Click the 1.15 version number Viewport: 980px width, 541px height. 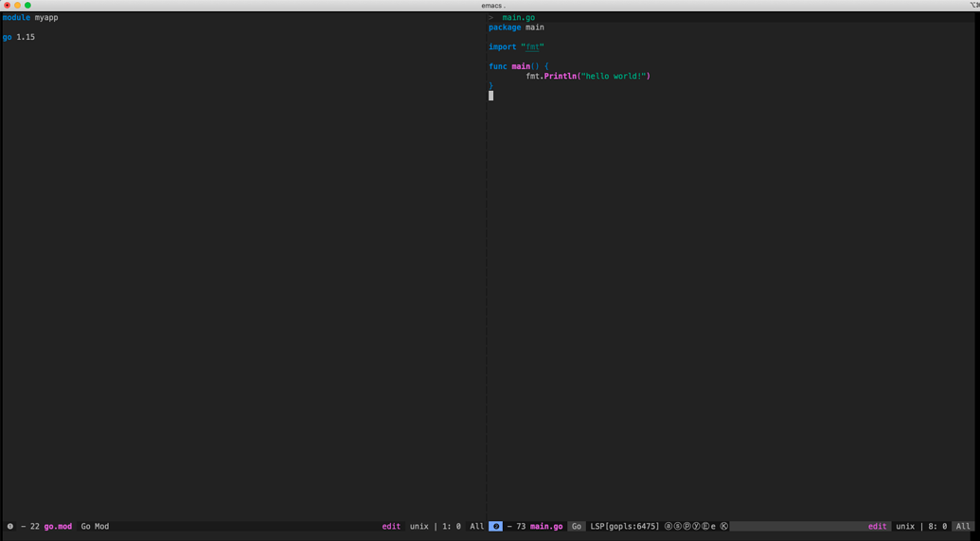click(26, 37)
